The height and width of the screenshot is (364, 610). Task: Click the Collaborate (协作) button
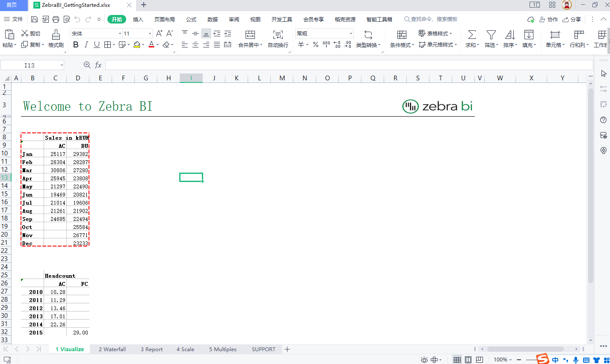pos(548,19)
